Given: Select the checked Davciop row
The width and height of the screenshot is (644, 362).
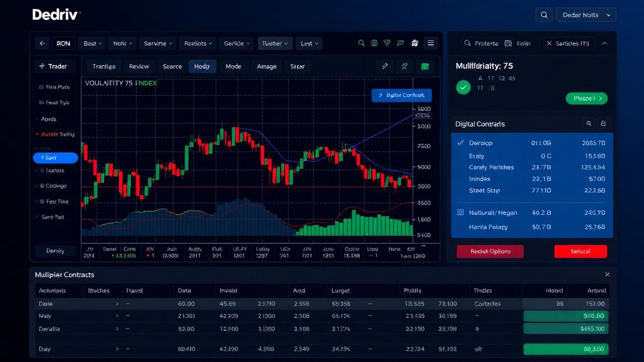Looking at the screenshot, I should click(x=532, y=143).
